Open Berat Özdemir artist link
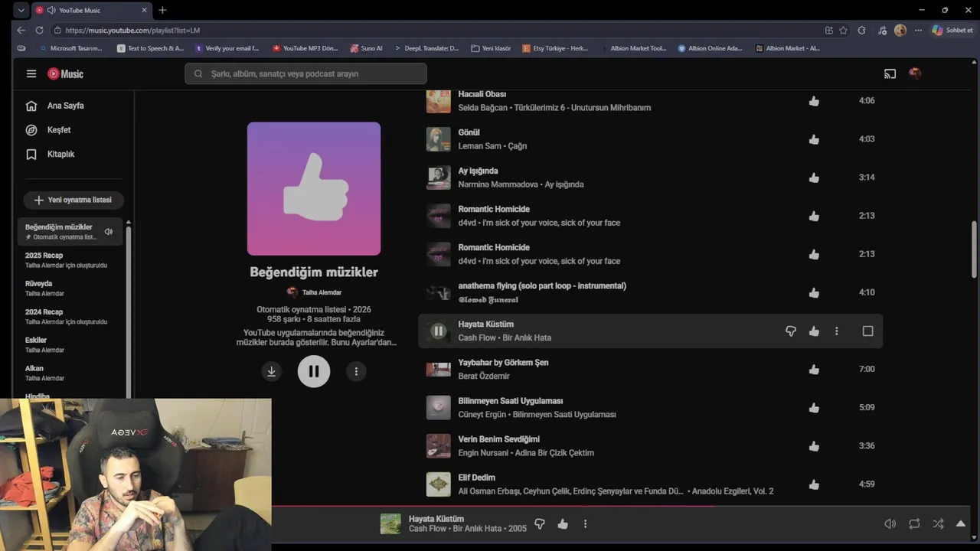Screen dimensions: 980x551 point(484,376)
